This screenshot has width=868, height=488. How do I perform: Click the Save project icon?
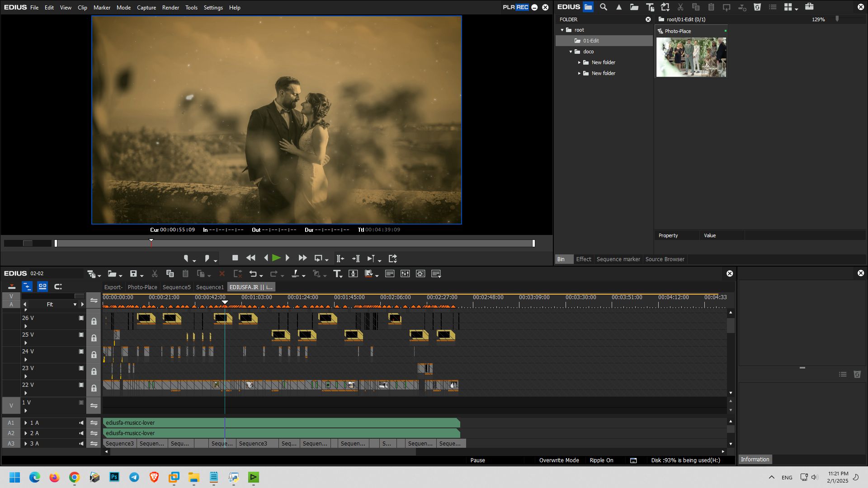pyautogui.click(x=133, y=274)
